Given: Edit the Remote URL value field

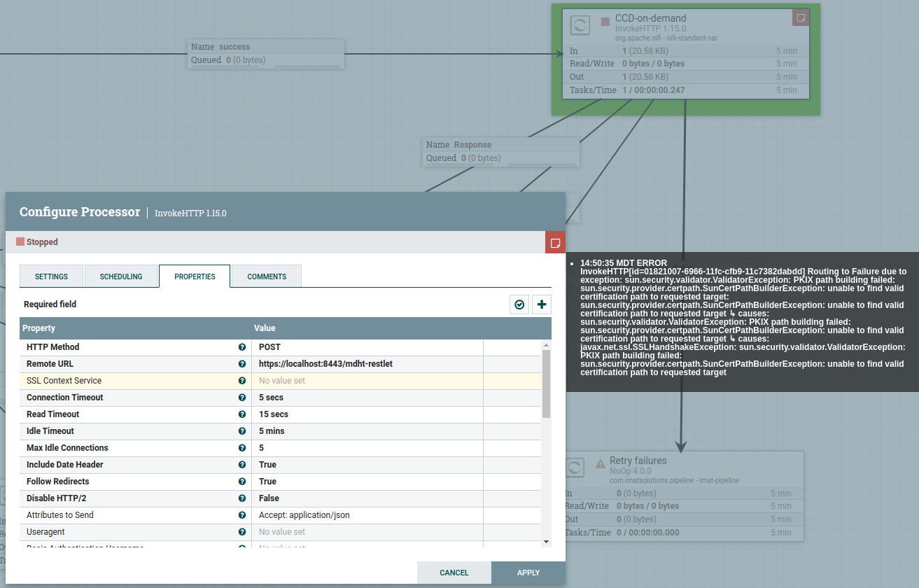Looking at the screenshot, I should click(x=367, y=364).
